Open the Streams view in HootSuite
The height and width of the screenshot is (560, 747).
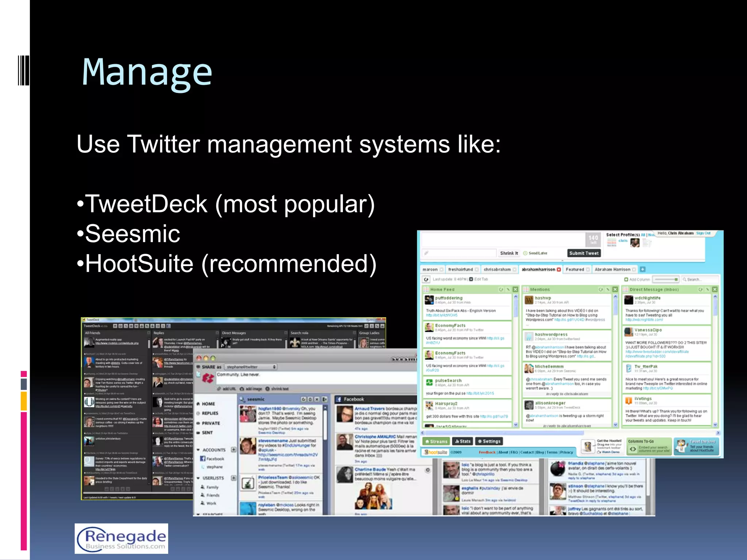coord(436,441)
